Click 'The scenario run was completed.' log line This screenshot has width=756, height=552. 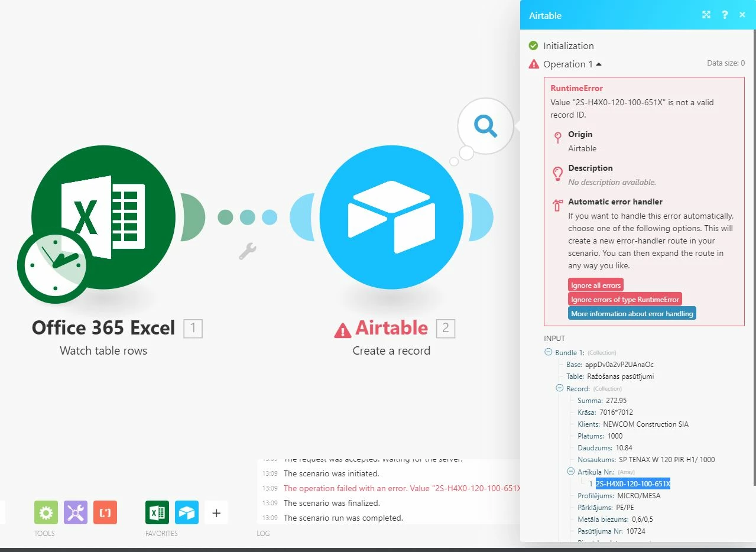coord(343,518)
